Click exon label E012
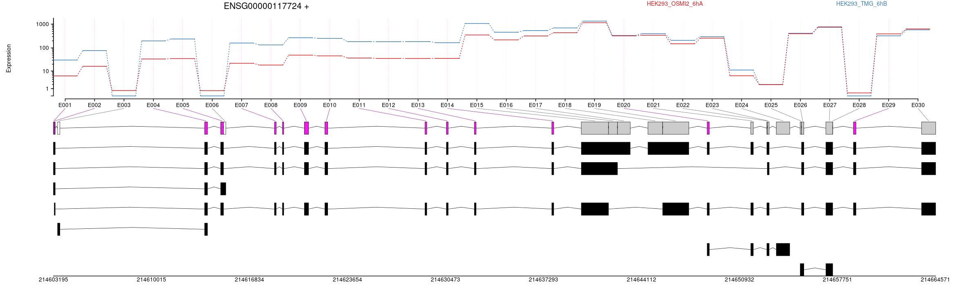The width and height of the screenshot is (980, 286). tap(388, 105)
